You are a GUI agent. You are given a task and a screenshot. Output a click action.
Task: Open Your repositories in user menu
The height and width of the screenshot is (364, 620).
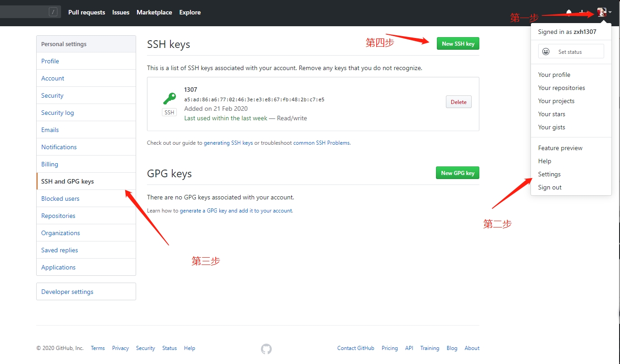(x=561, y=88)
